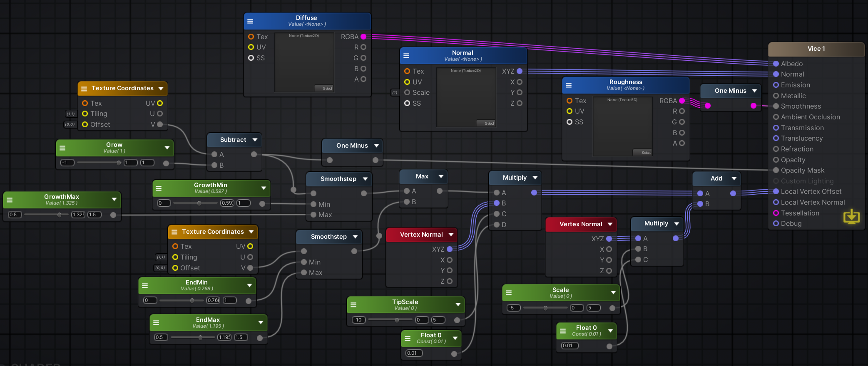Click the Float 0 value field below TipScale
The height and width of the screenshot is (366, 868).
pyautogui.click(x=414, y=353)
